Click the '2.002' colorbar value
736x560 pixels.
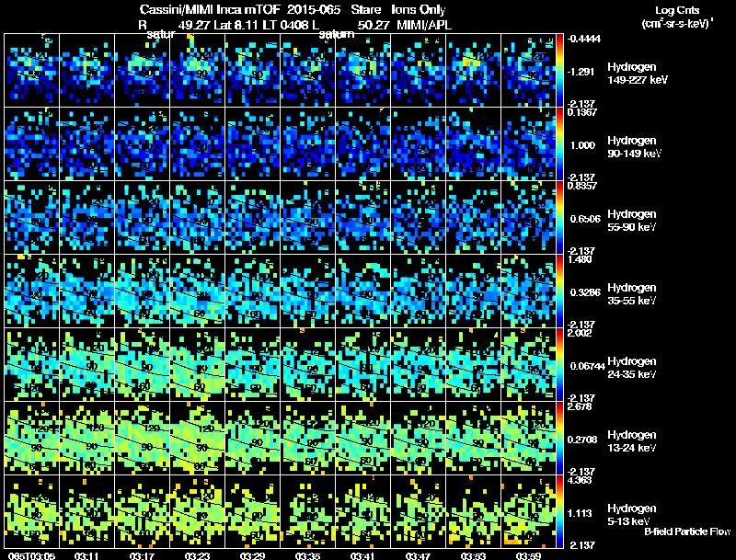[x=581, y=333]
